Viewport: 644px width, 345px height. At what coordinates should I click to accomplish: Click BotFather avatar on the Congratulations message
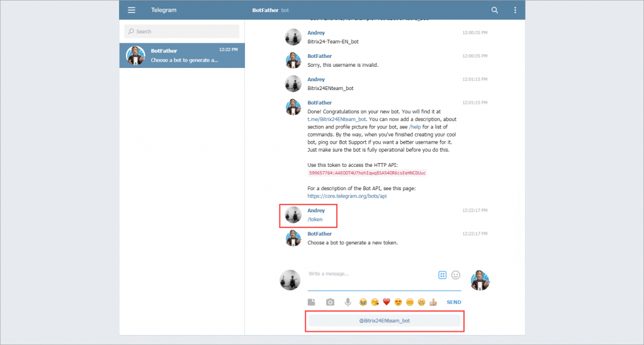[x=293, y=107]
